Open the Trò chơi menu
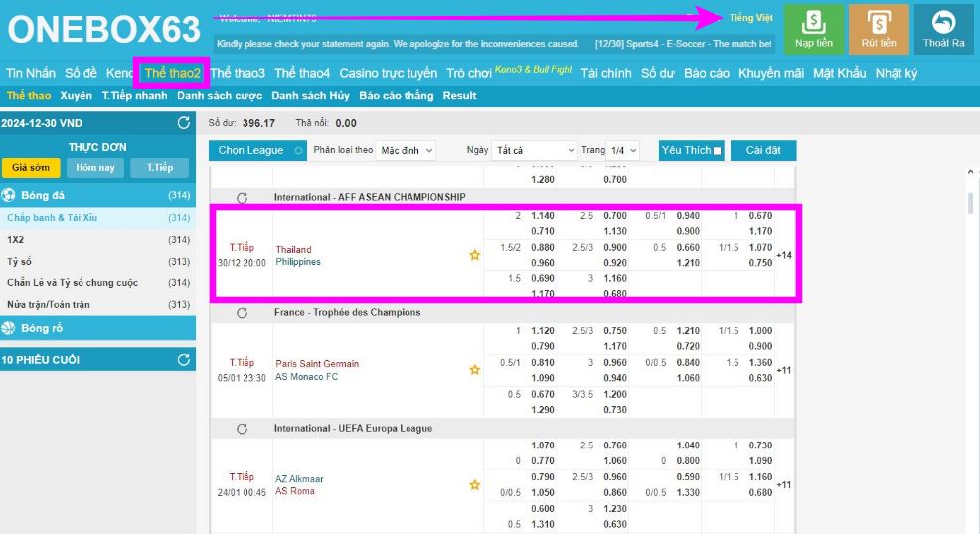 469,73
